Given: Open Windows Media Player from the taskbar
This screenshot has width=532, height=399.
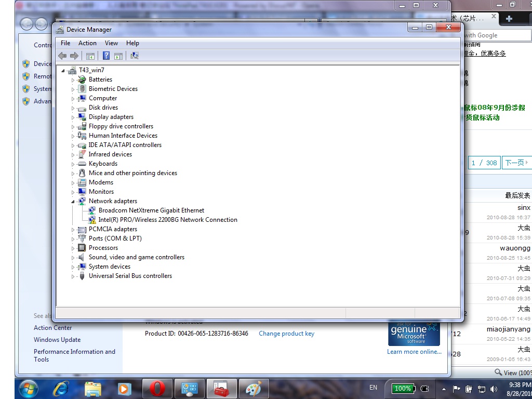Looking at the screenshot, I should pyautogui.click(x=124, y=389).
